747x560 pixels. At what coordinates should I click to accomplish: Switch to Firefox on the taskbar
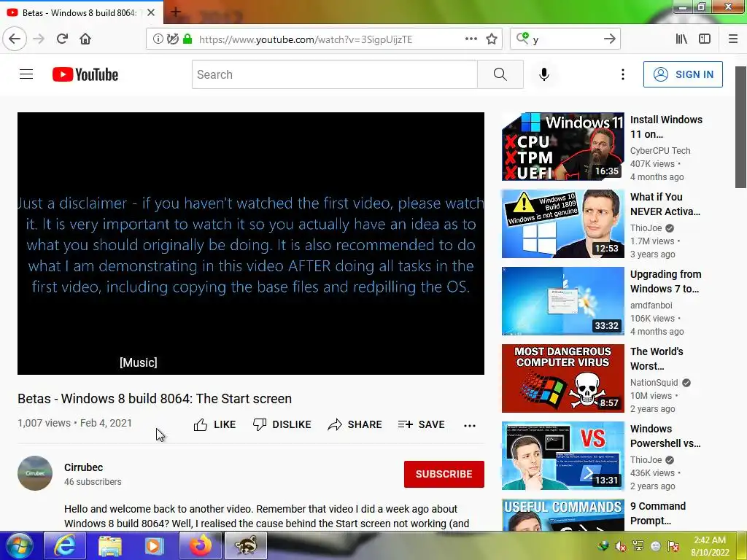pyautogui.click(x=201, y=545)
